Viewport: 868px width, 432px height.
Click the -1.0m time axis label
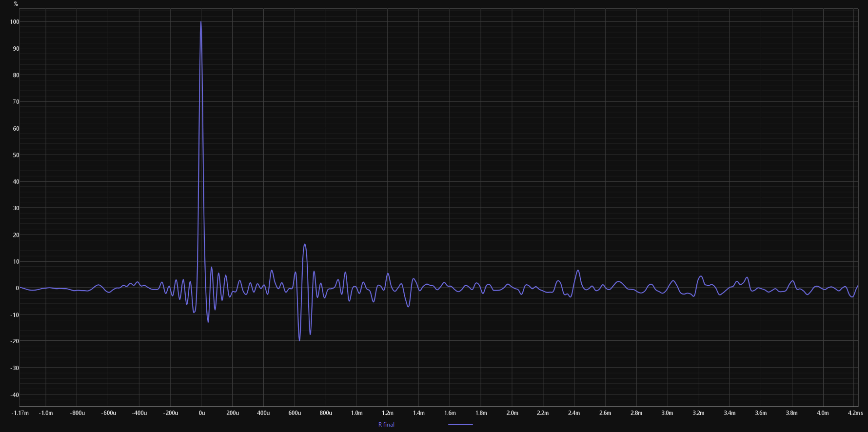(x=46, y=413)
